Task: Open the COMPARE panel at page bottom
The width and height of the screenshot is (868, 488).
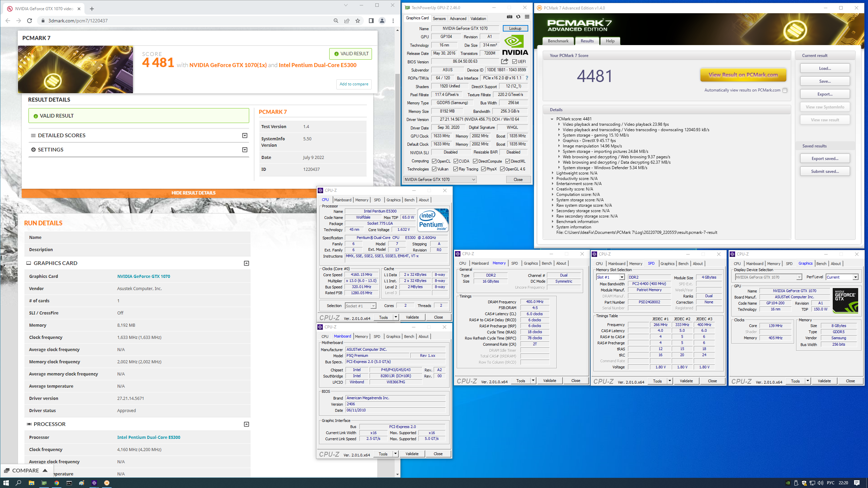Action: pos(26,471)
